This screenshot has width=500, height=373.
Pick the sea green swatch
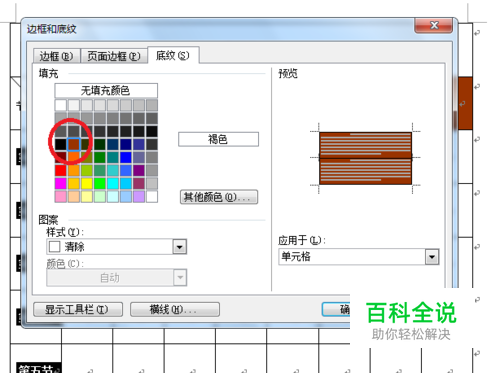tap(100, 170)
